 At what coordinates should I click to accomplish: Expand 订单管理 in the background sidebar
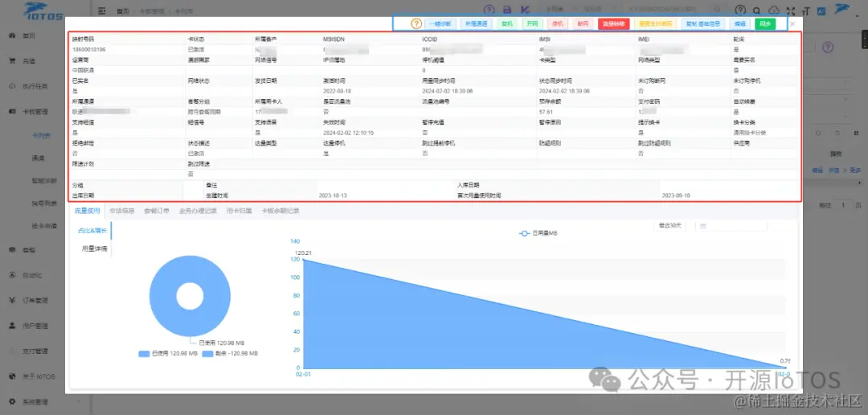(x=35, y=300)
